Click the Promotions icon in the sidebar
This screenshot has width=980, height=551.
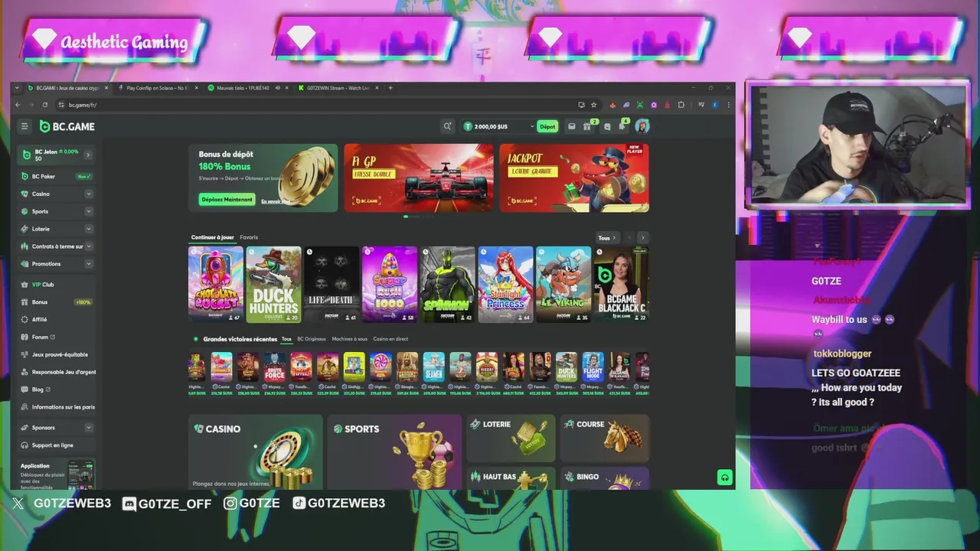click(x=25, y=264)
